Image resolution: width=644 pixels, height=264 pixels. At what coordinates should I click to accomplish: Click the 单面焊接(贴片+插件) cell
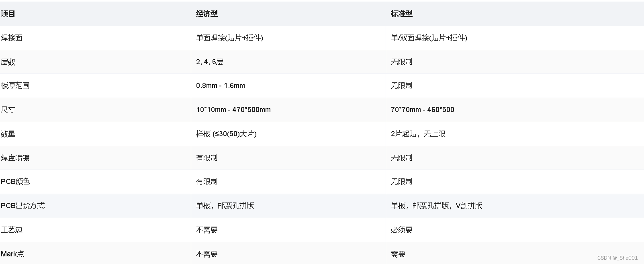pyautogui.click(x=229, y=38)
